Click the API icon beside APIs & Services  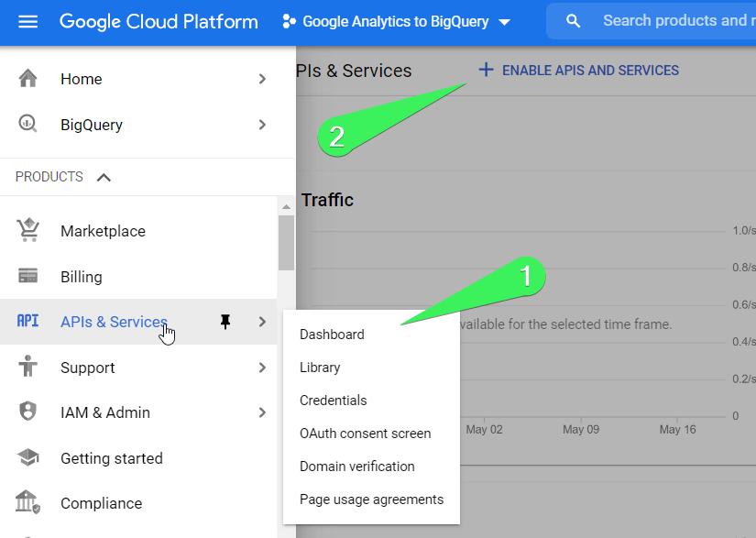[x=28, y=321]
